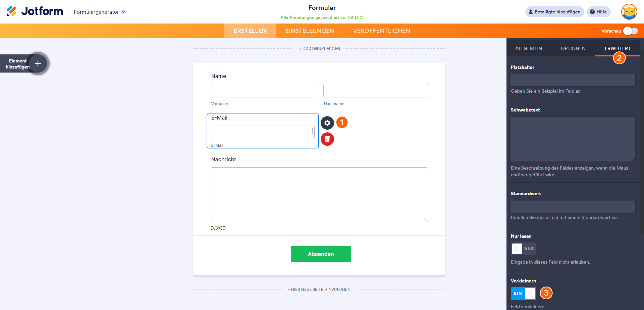This screenshot has width=644, height=310.
Task: Click the plus icon to add element
Action: click(x=38, y=63)
